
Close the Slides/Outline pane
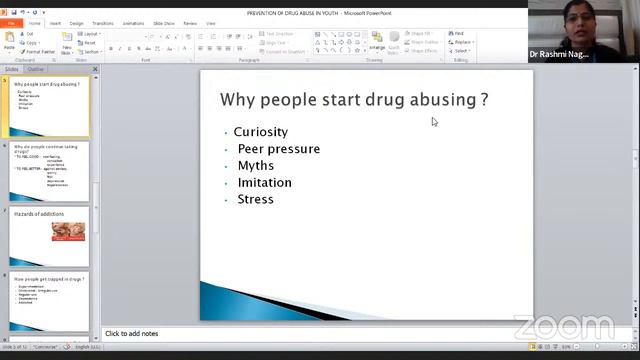coord(95,69)
